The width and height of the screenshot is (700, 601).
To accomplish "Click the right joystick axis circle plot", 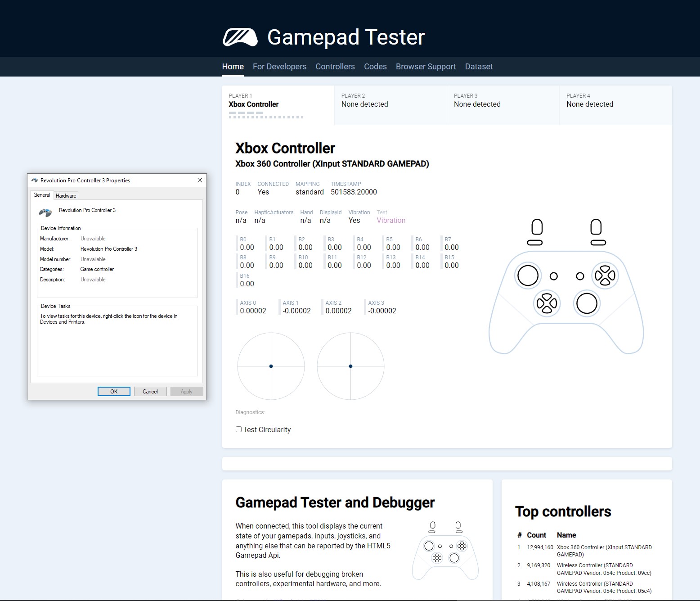I will (350, 366).
